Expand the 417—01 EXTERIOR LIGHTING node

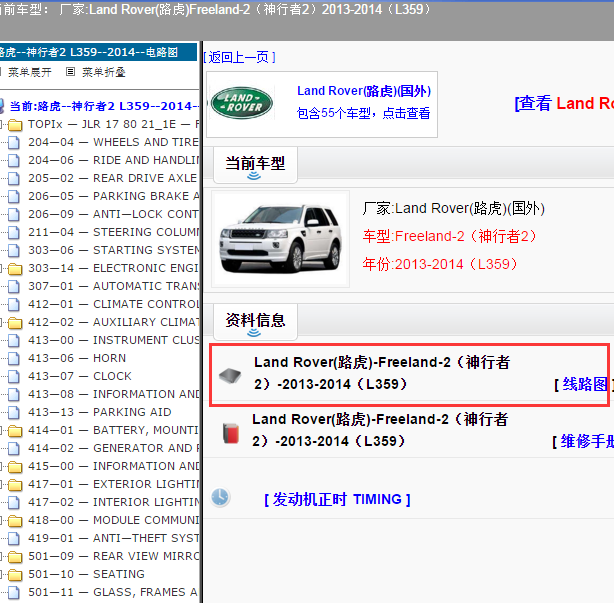coord(1,486)
